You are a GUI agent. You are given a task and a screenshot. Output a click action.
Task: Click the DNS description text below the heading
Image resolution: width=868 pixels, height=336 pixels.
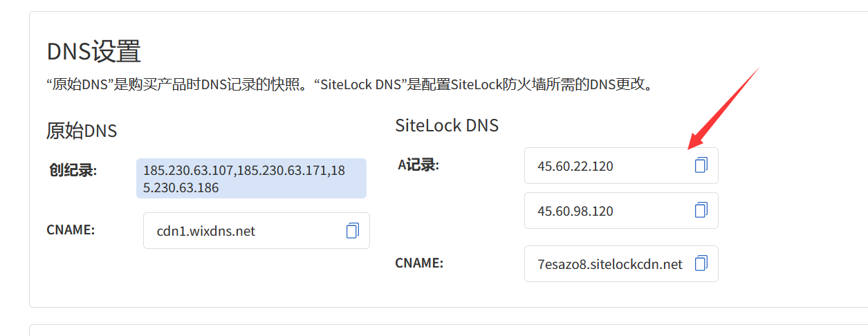[x=349, y=85]
